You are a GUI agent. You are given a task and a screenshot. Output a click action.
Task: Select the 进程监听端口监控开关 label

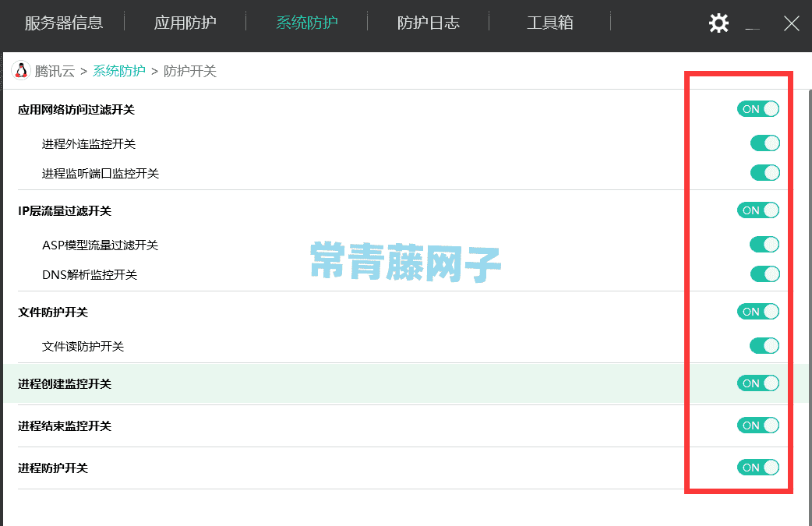point(101,174)
